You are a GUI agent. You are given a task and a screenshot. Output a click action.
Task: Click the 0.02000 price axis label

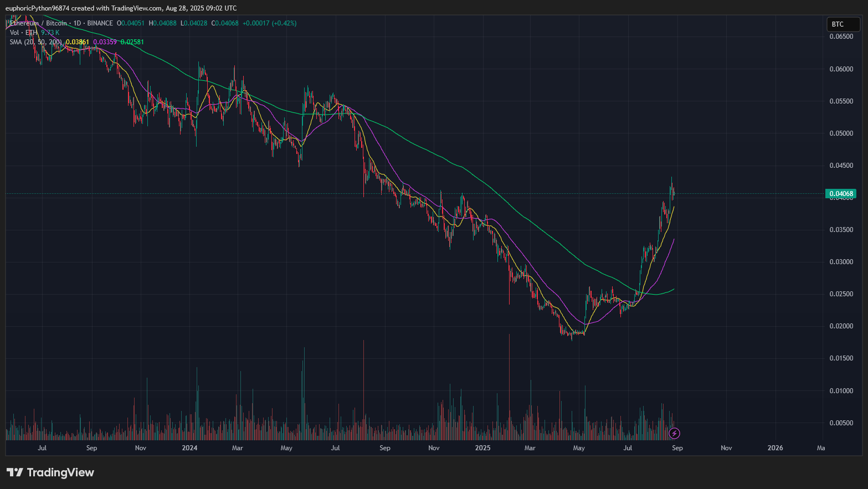pyautogui.click(x=841, y=326)
